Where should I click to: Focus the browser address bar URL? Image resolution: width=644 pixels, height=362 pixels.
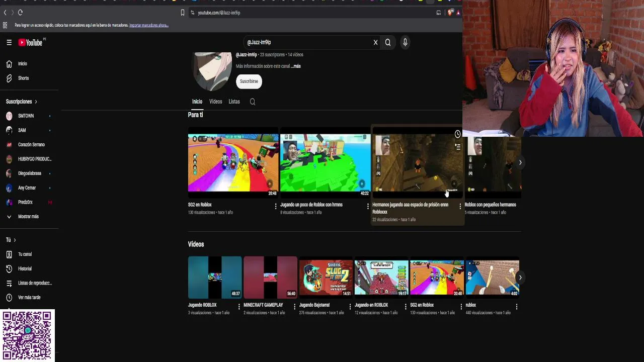219,13
